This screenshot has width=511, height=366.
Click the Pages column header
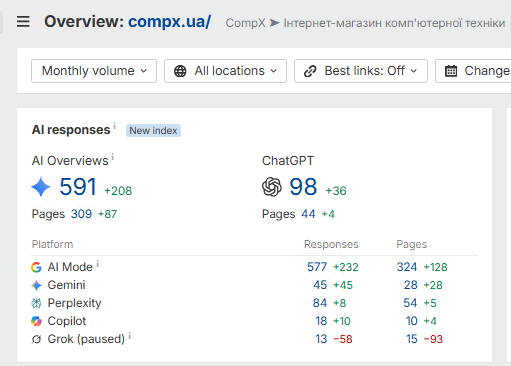pos(411,245)
